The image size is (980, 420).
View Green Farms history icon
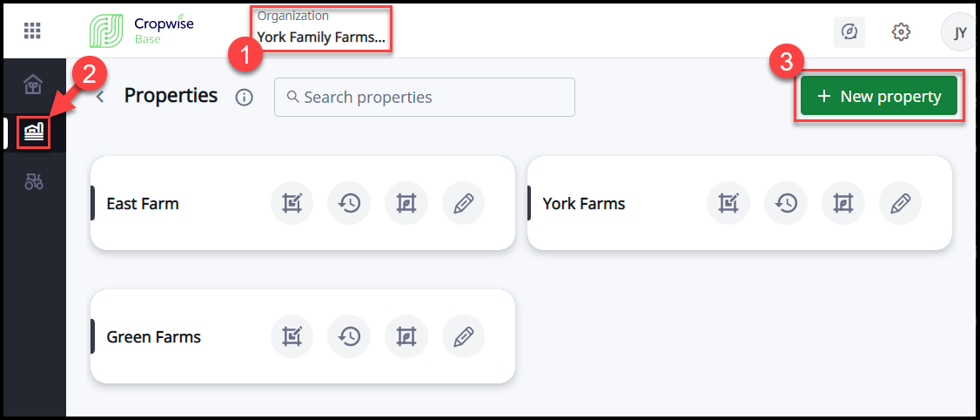point(350,336)
